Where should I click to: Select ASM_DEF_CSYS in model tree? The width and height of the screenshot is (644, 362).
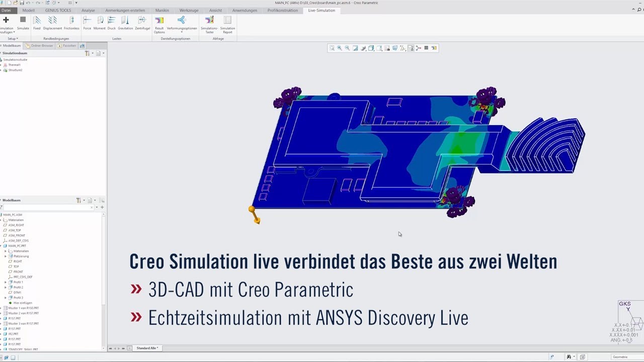[18, 241]
